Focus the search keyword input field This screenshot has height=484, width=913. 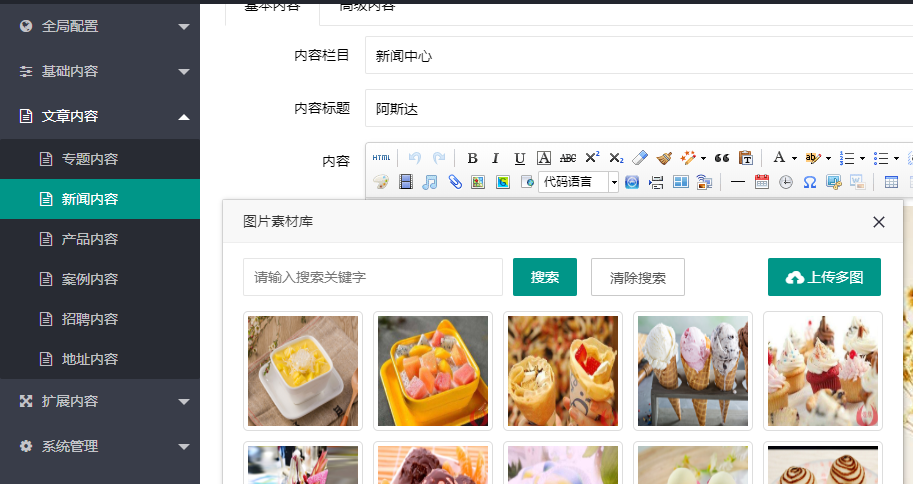coord(373,277)
